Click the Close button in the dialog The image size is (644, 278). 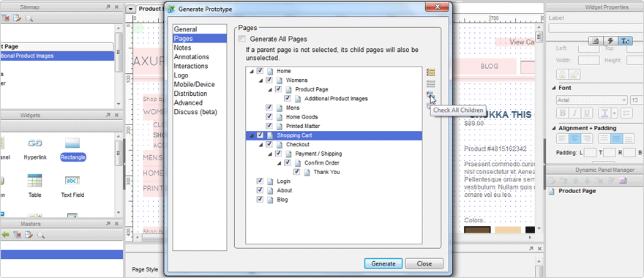424,263
